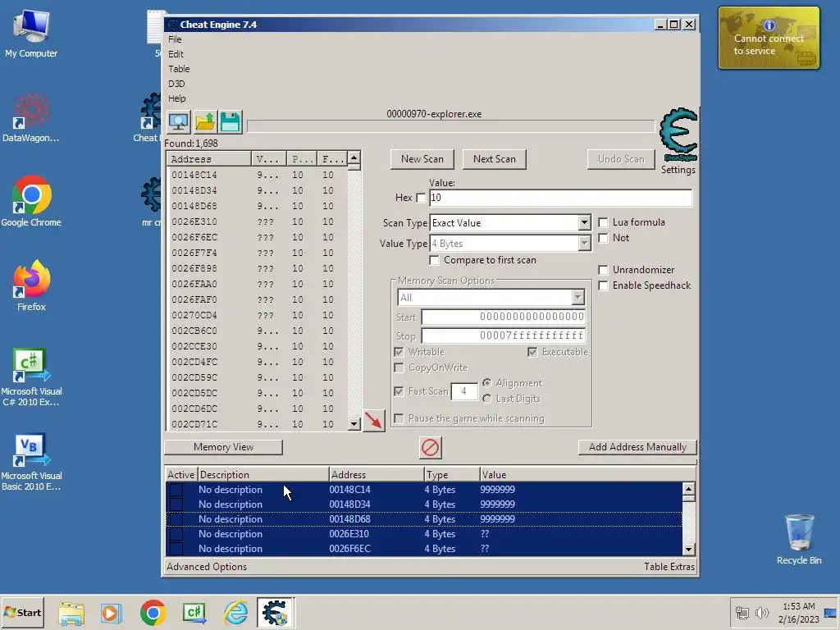Select found address 002CD71C
840x630 pixels.
pyautogui.click(x=256, y=424)
